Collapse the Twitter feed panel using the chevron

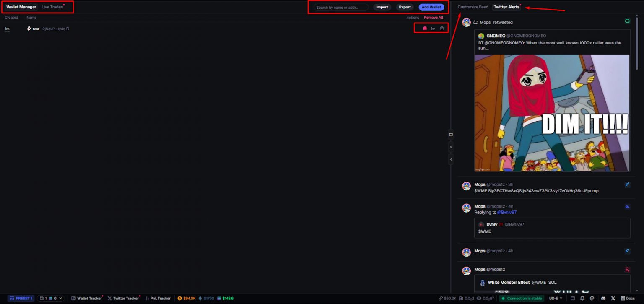[x=451, y=147]
